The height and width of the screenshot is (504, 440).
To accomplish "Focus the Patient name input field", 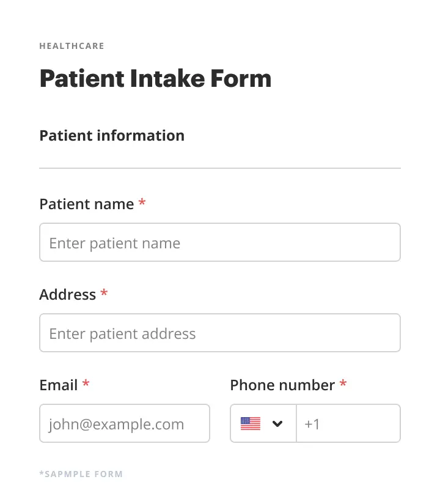I will pos(219,243).
